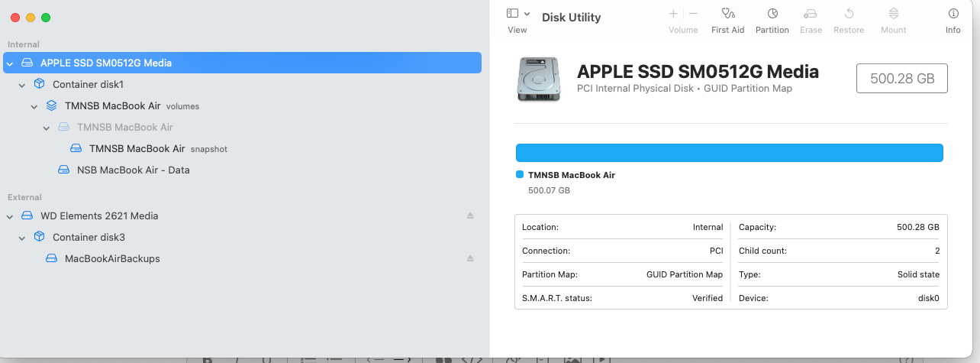Eject the MacBookAirBackups volume
Image resolution: width=980 pixels, height=363 pixels.
[x=470, y=259]
